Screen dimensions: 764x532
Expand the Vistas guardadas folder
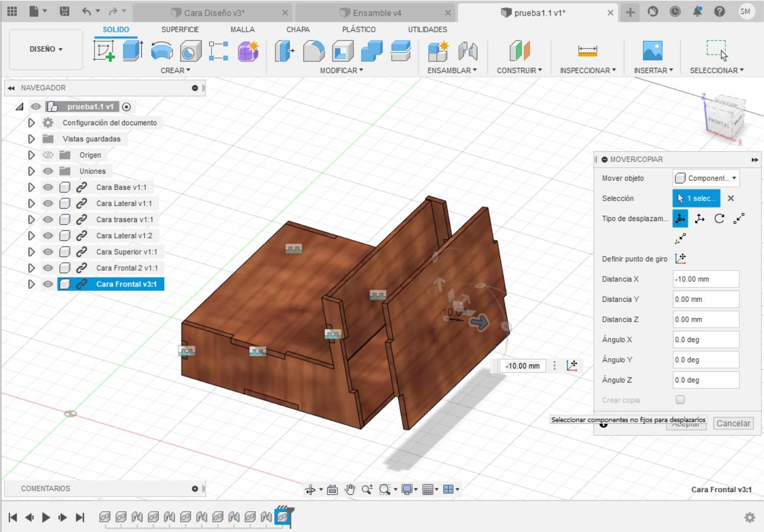(x=31, y=139)
